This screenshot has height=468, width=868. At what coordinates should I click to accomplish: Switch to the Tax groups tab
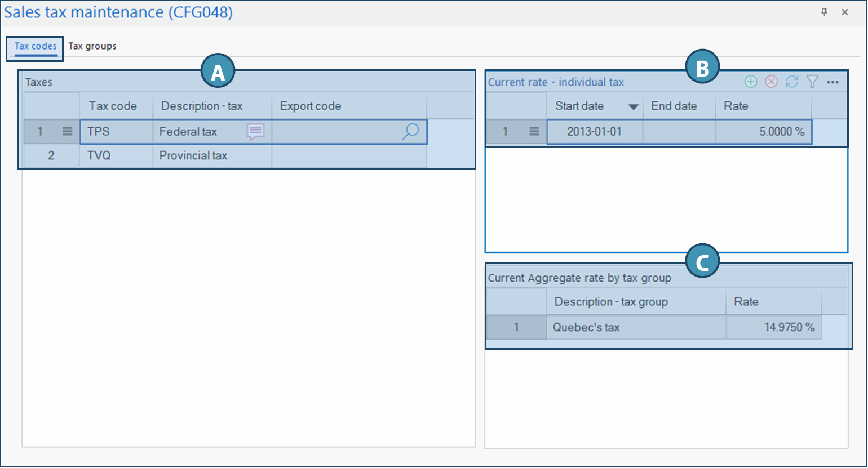(x=92, y=46)
